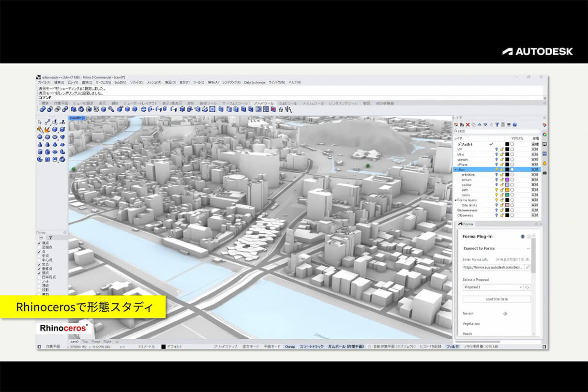Viewport: 588px width, 392px height.
Task: Open the 曲線(C) menu
Action: pos(87,82)
